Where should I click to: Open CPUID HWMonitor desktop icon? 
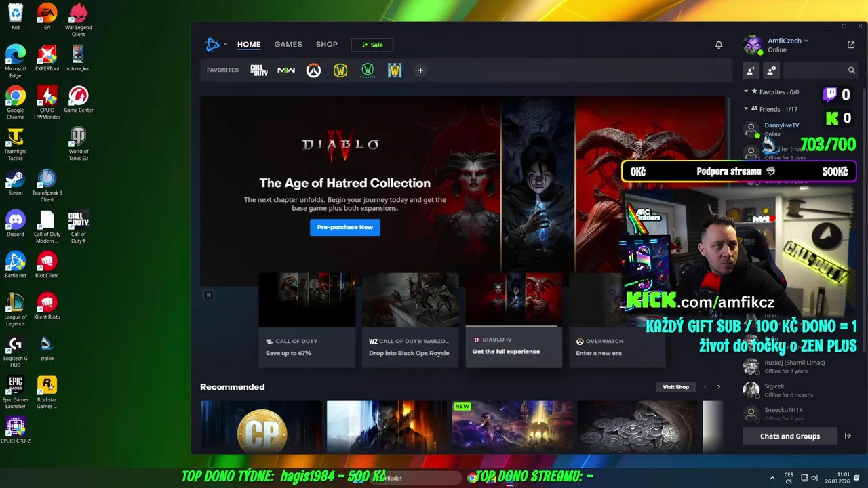click(47, 102)
